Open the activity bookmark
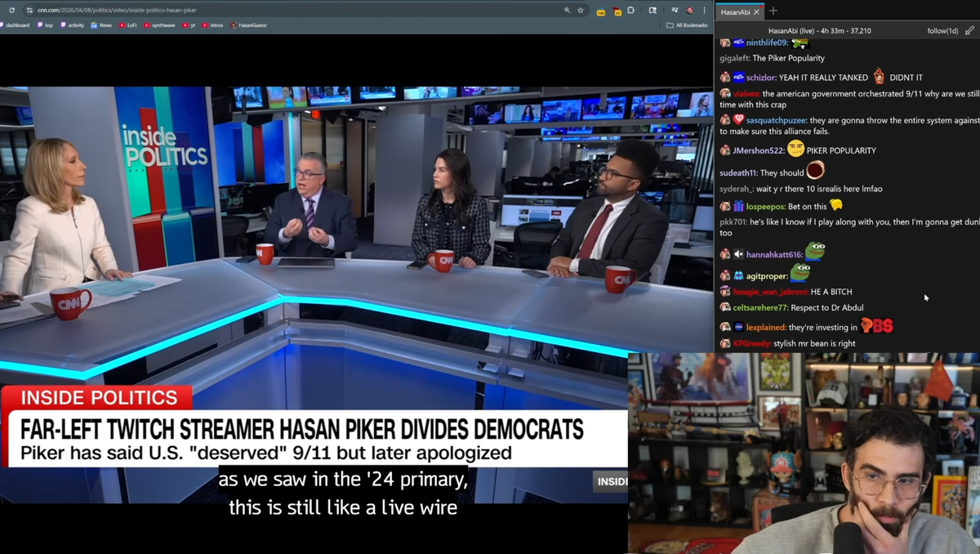 tap(72, 25)
